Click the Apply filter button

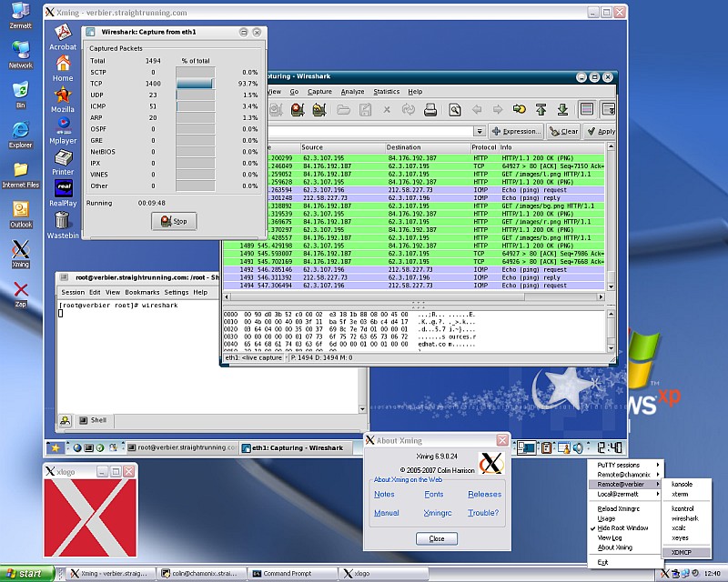(601, 131)
